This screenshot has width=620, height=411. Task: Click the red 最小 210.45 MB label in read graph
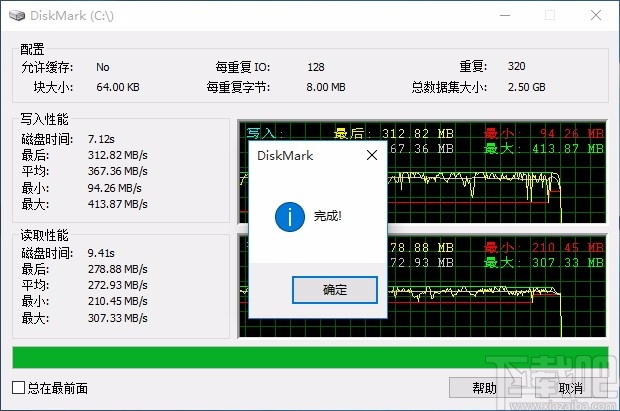coord(544,248)
